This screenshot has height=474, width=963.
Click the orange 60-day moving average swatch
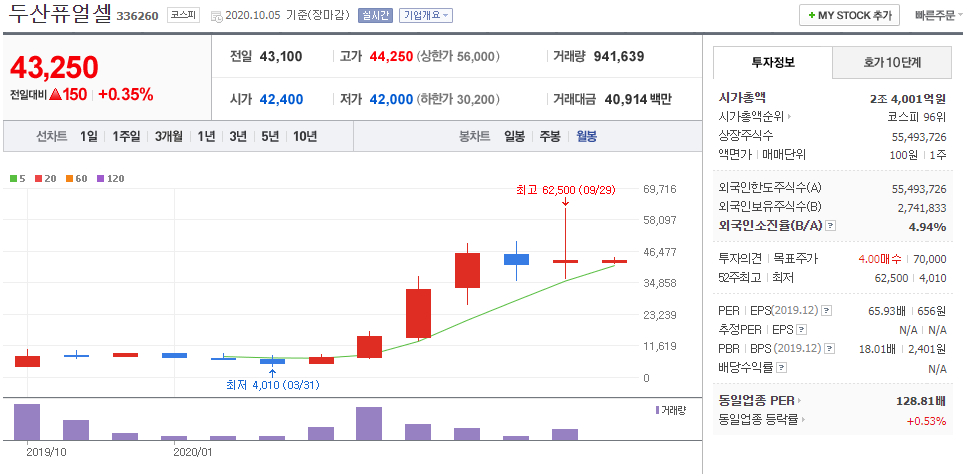pyautogui.click(x=68, y=179)
